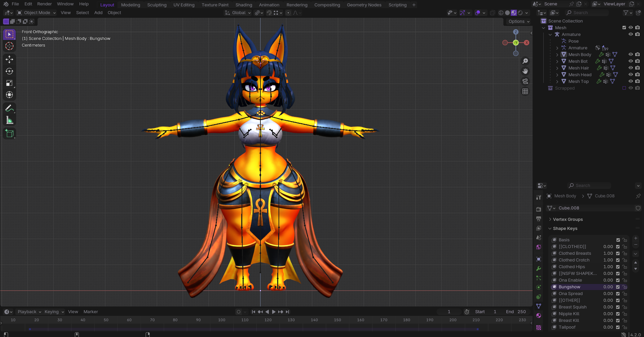Add a new shape key with plus
644x337 pixels.
click(x=635, y=238)
